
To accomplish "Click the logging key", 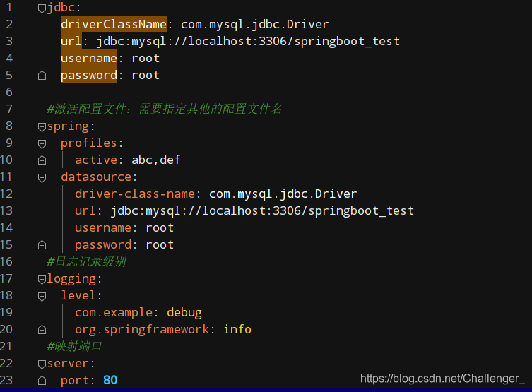I will point(71,279).
